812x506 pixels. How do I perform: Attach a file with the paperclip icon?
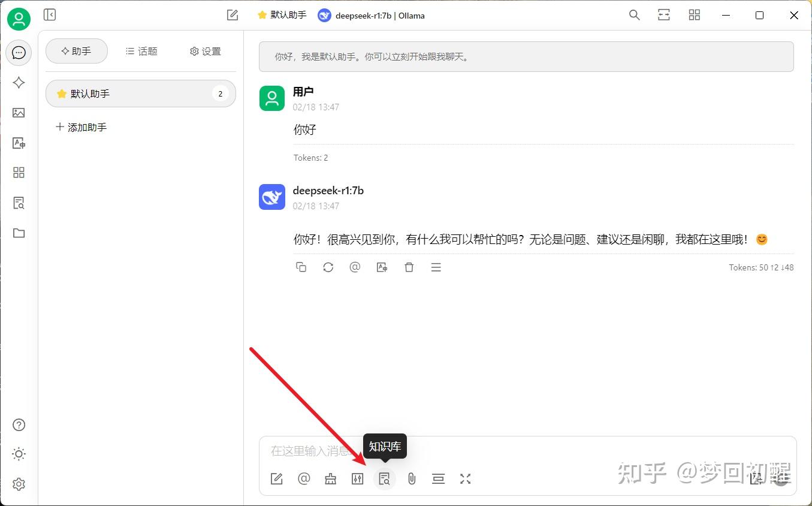[x=412, y=479]
